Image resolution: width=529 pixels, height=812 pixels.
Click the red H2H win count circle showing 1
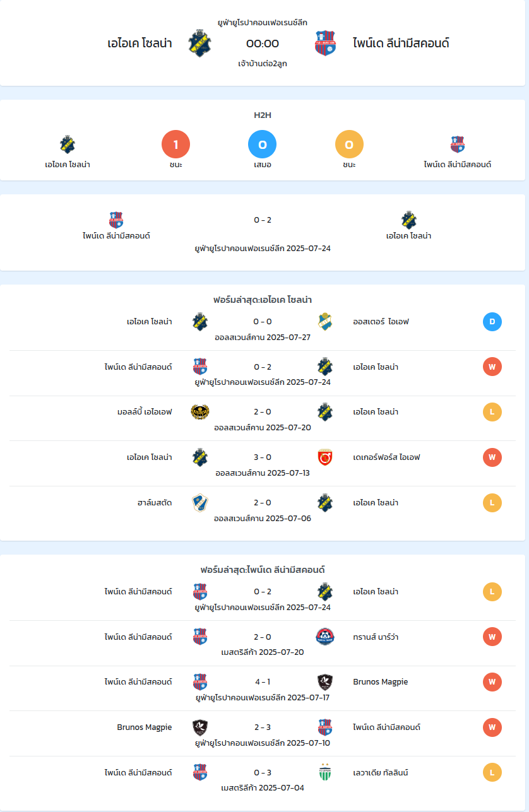(x=176, y=145)
